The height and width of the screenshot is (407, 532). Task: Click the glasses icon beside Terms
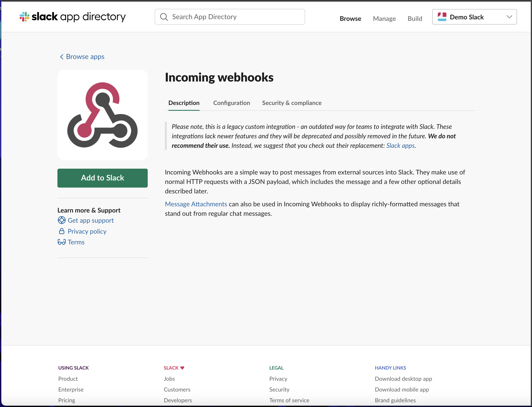coord(62,242)
